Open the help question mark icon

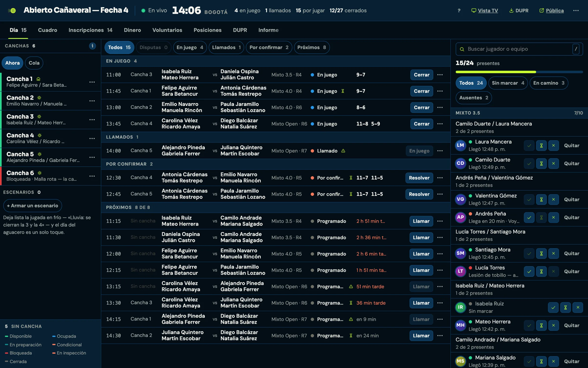(x=459, y=11)
